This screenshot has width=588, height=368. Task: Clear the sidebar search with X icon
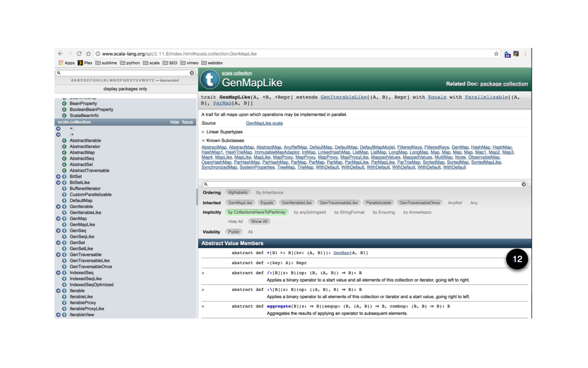coord(192,73)
